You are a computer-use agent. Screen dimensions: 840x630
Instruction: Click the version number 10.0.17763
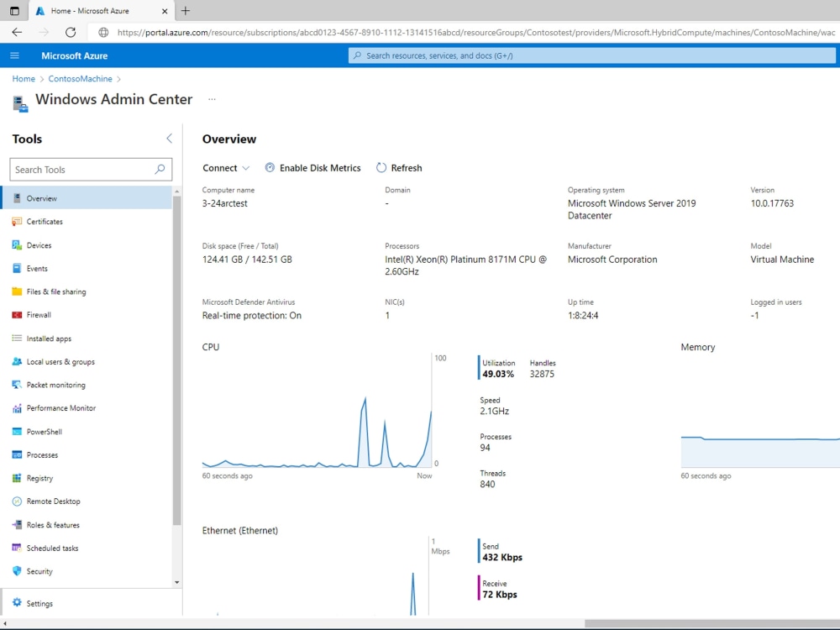772,203
